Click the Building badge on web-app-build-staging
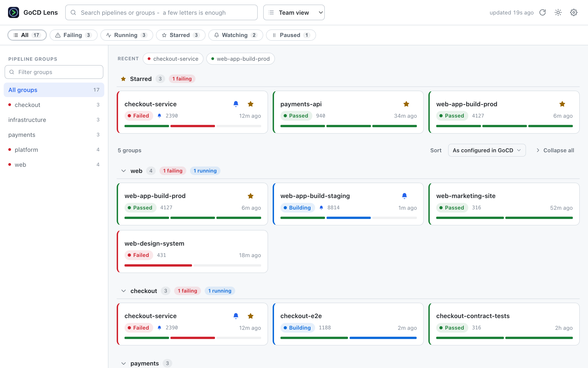The height and width of the screenshot is (368, 588). point(297,208)
